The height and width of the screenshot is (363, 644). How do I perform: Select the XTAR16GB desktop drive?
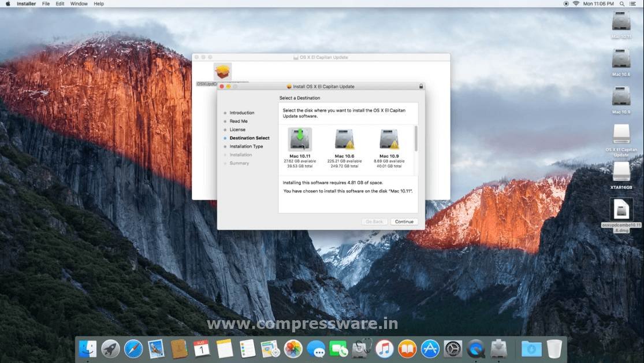[x=621, y=172]
